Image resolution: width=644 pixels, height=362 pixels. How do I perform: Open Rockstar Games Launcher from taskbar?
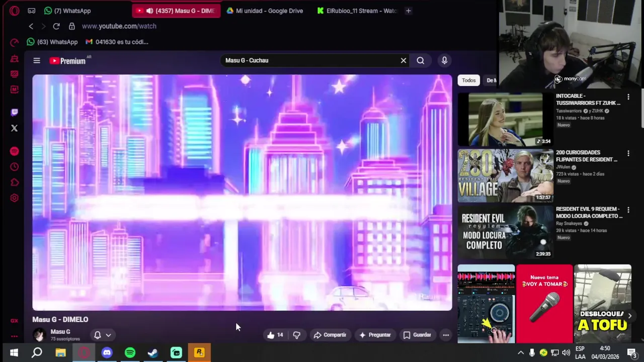(199, 353)
